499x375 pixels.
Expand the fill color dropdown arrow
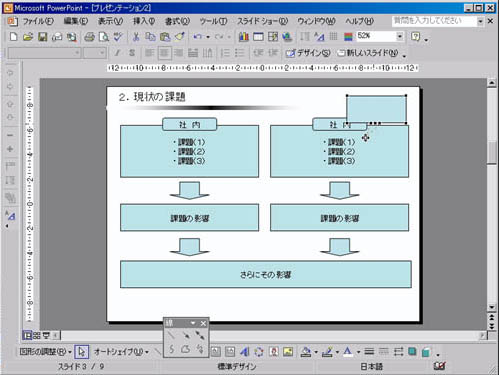click(316, 352)
